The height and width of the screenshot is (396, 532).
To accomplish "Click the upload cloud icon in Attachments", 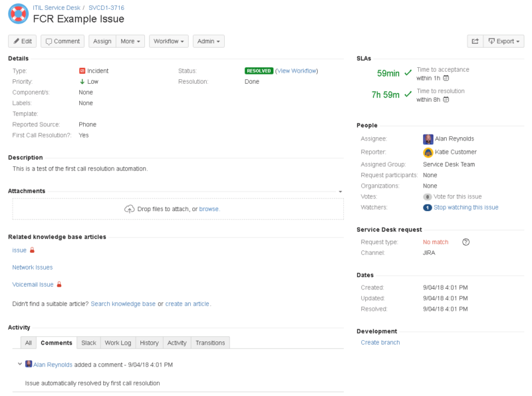I will point(129,209).
